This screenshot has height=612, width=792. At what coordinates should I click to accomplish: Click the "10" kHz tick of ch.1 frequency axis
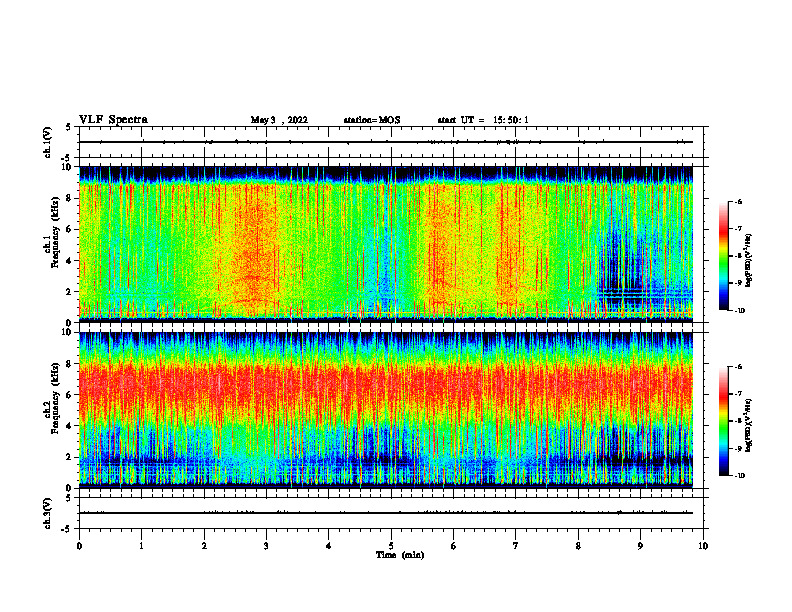tap(67, 167)
